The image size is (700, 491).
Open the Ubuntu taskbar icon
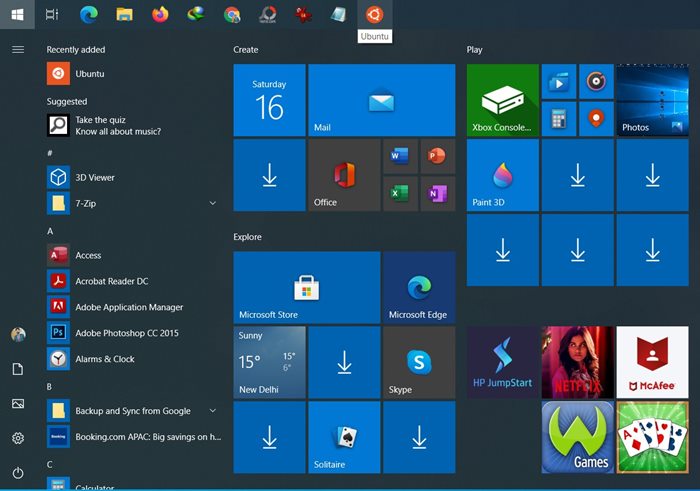(x=375, y=15)
